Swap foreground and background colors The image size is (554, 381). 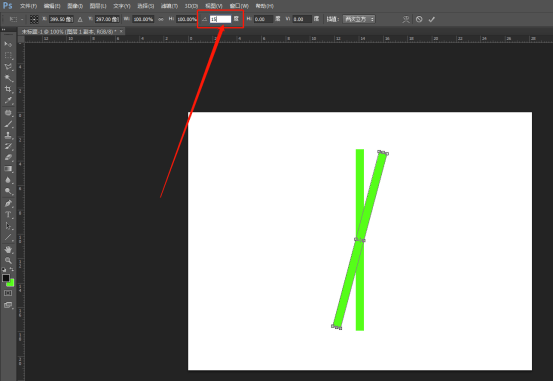[x=11, y=270]
